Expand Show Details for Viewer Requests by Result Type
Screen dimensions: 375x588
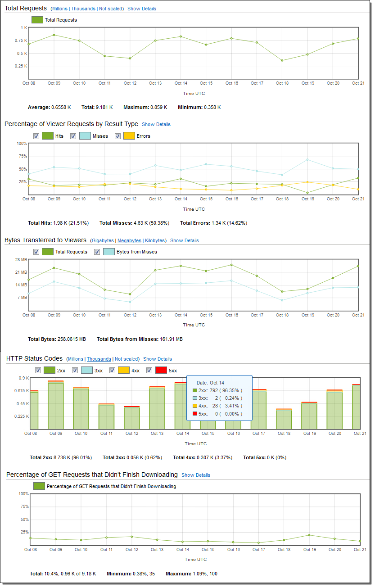point(156,124)
